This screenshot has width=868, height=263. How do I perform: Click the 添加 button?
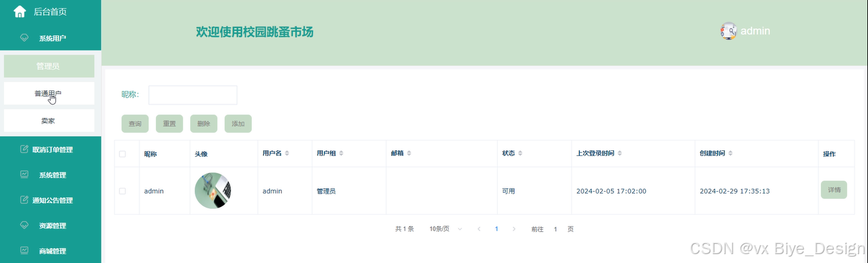click(x=238, y=124)
